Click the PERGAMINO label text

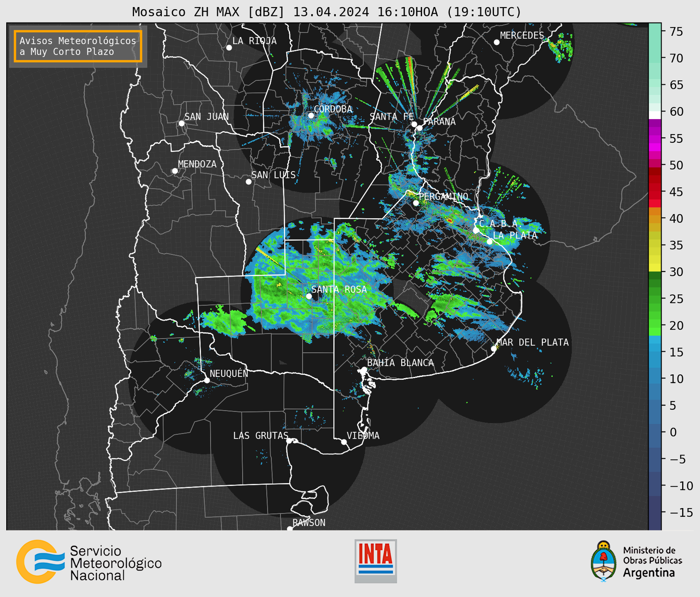444,196
